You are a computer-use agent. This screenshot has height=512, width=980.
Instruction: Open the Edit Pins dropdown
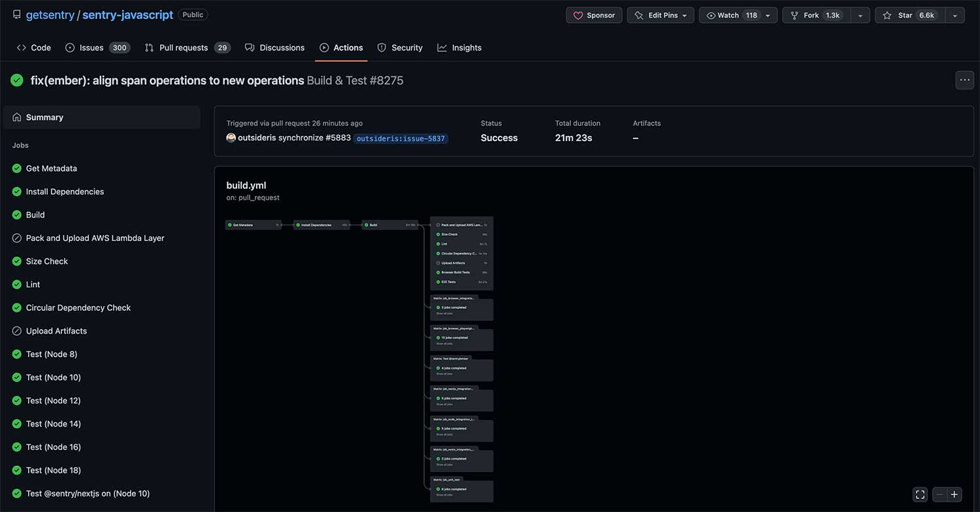pyautogui.click(x=661, y=15)
